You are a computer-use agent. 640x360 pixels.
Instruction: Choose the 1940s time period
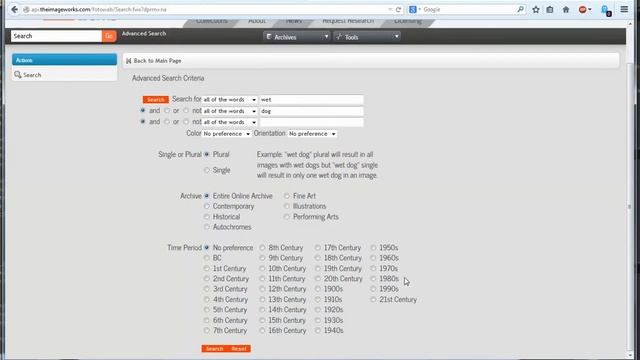pos(318,331)
